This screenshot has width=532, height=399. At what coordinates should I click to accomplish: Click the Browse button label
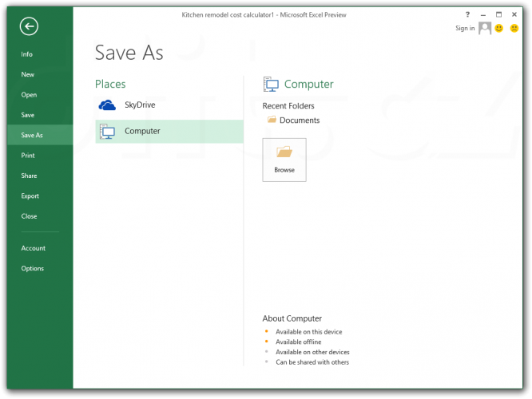[284, 170]
